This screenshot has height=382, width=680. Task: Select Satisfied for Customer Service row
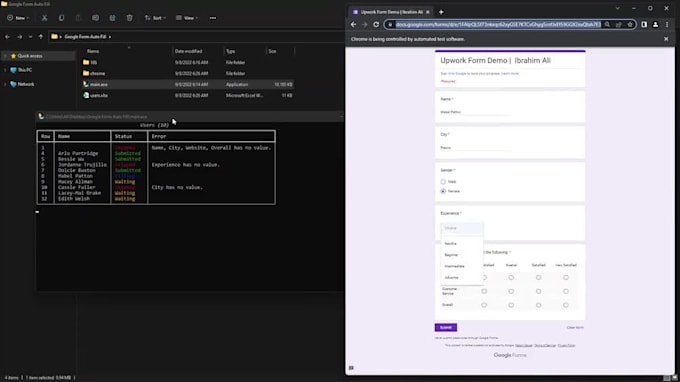tap(538, 291)
